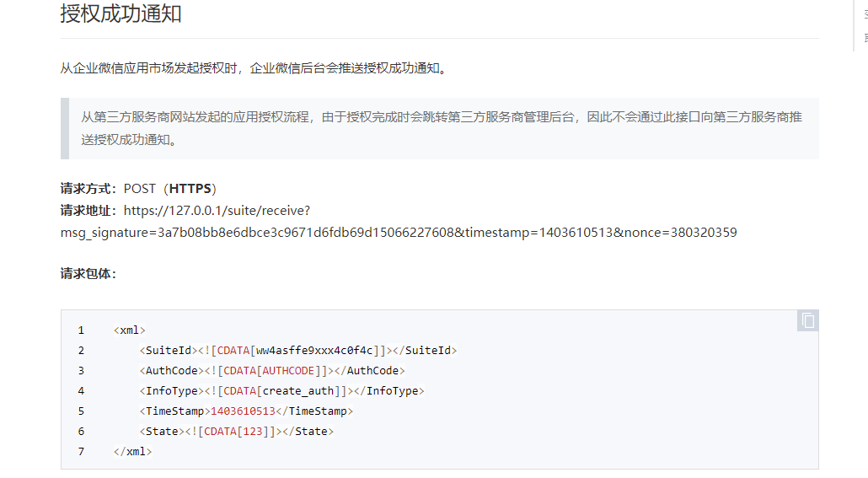Image resolution: width=868 pixels, height=478 pixels.
Task: Select the 请求包体 label
Action: [88, 274]
